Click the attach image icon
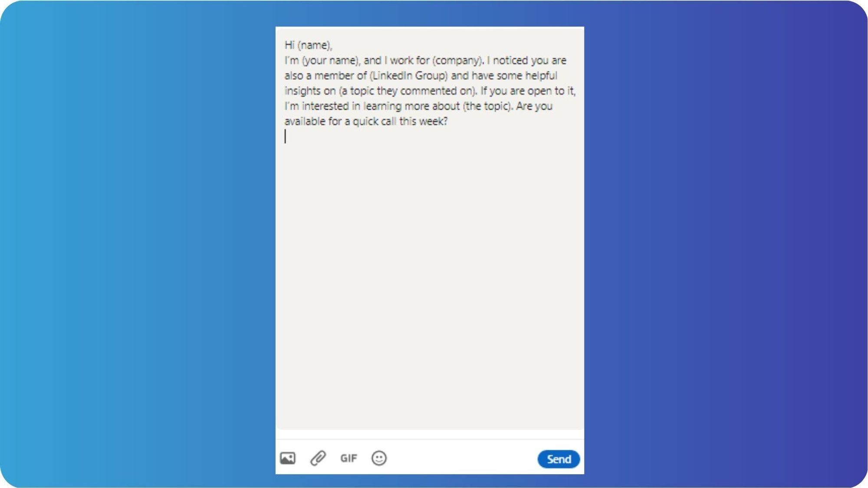Viewport: 868px width, 488px height. point(287,458)
